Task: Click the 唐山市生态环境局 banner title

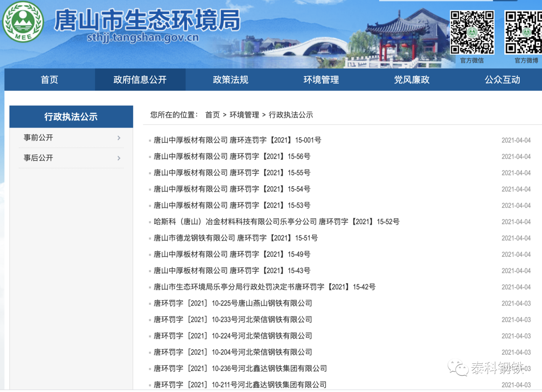Action: [148, 20]
